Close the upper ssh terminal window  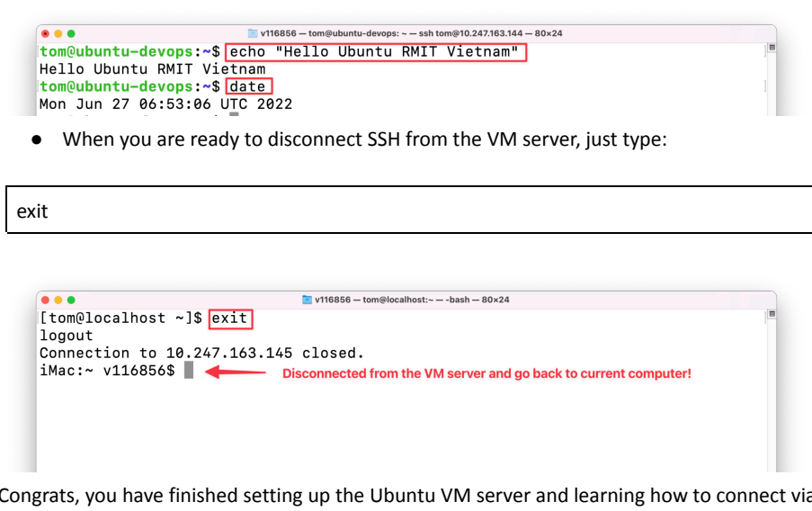[45, 33]
